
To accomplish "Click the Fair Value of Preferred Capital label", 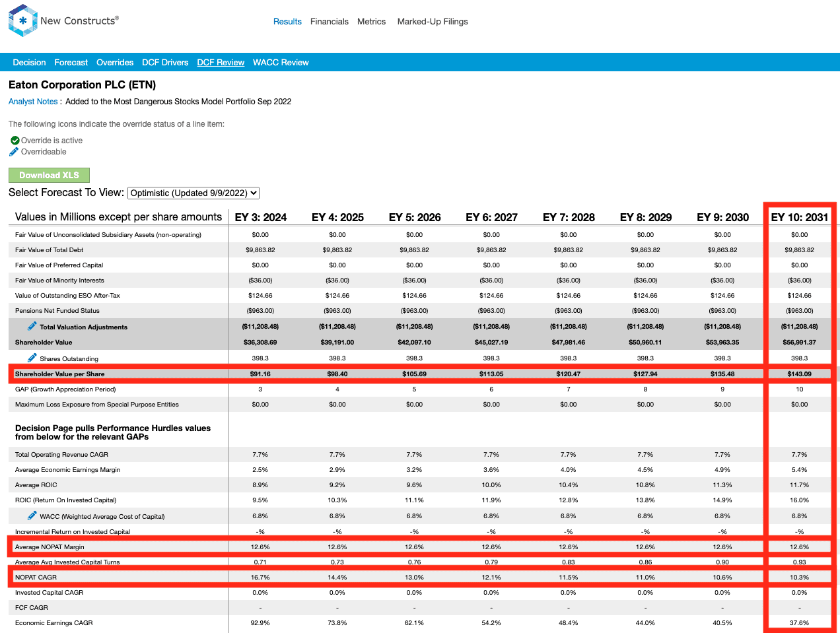I will click(59, 265).
